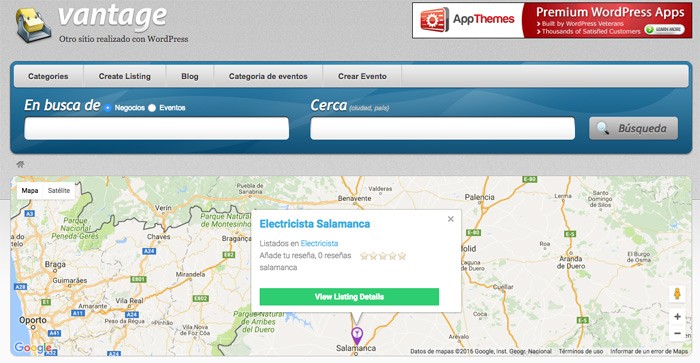The image size is (700, 363).
Task: Click 'salamanca' address text in popup
Action: pyautogui.click(x=278, y=267)
